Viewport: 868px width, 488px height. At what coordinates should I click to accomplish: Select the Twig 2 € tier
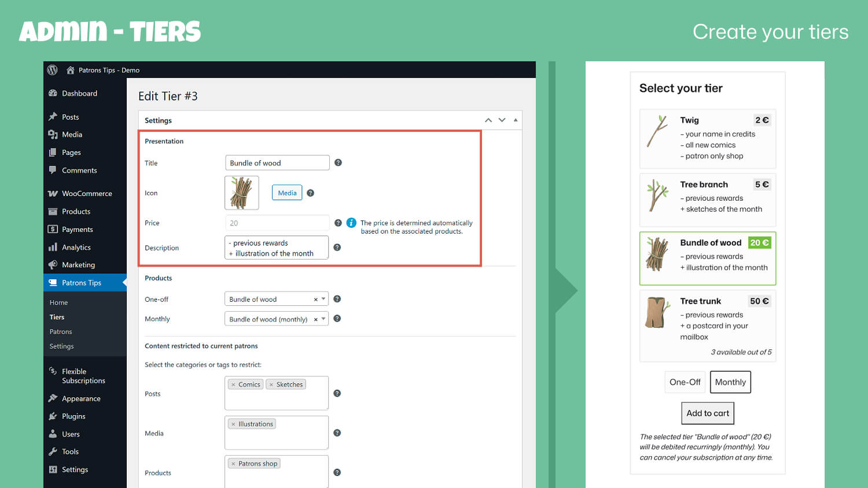tap(708, 139)
